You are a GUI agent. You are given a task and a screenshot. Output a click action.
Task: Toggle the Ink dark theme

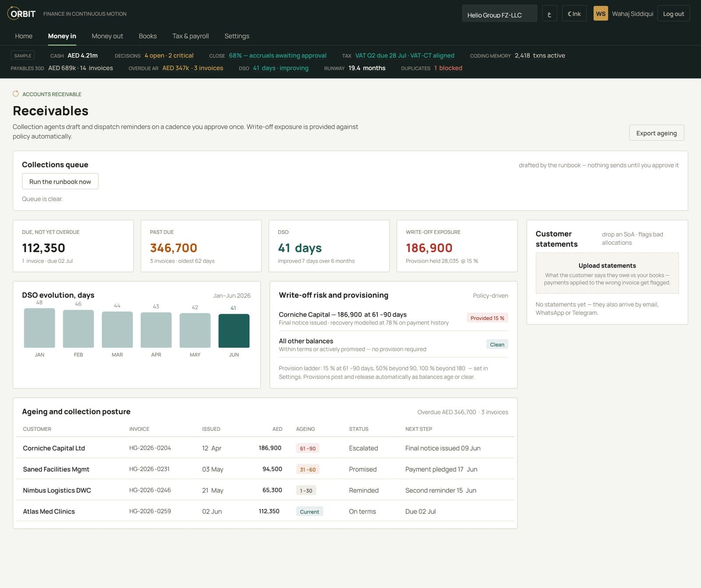pos(574,14)
